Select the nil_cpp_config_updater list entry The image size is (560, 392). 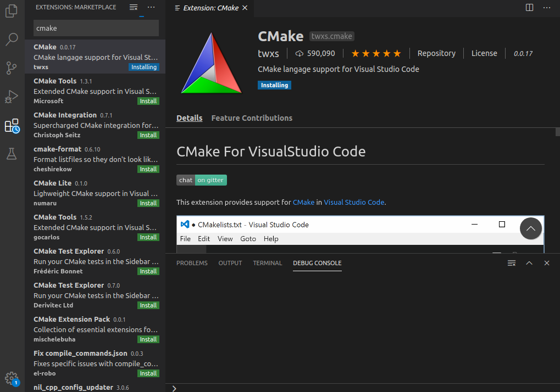tap(95, 387)
